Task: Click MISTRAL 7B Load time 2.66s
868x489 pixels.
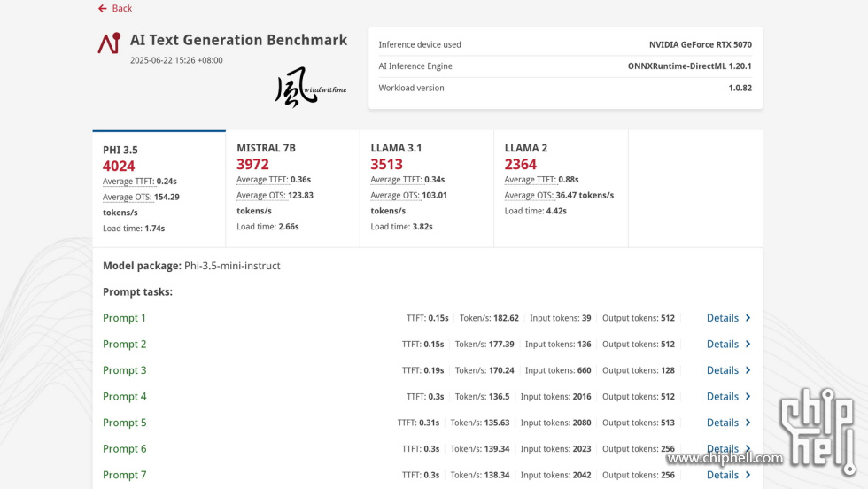Action: (267, 227)
